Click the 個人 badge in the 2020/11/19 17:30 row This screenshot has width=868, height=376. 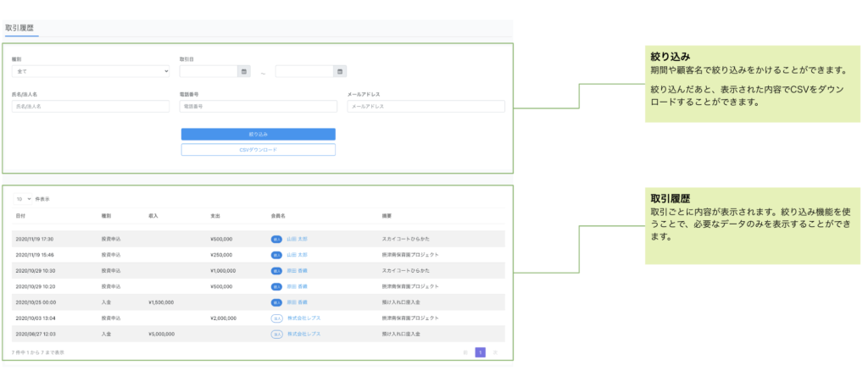(276, 239)
